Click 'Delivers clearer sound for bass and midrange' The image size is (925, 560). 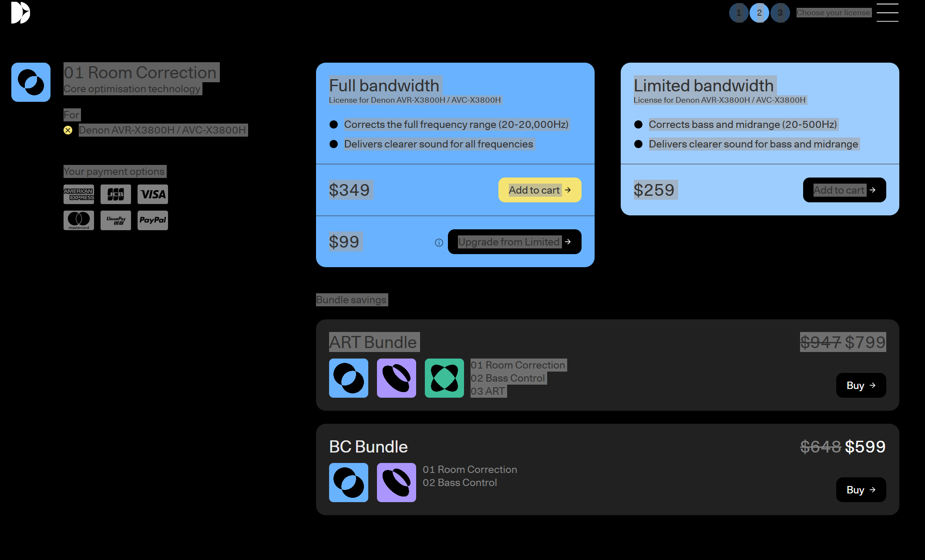tap(753, 144)
